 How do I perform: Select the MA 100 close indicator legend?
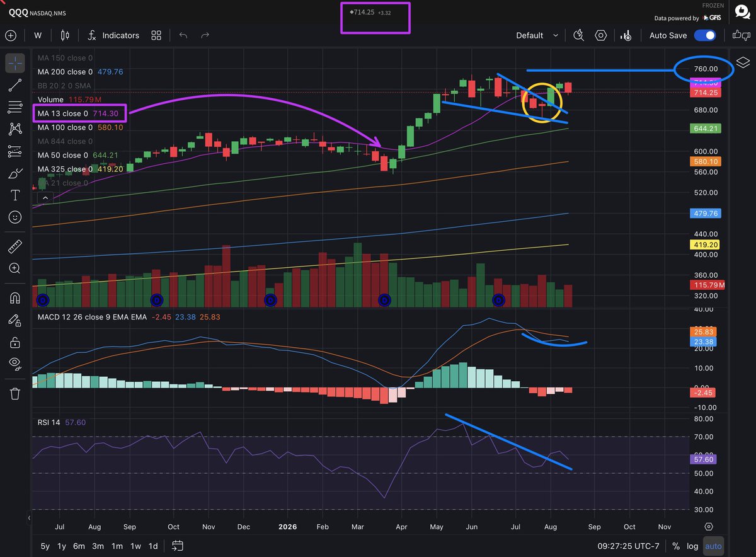80,127
